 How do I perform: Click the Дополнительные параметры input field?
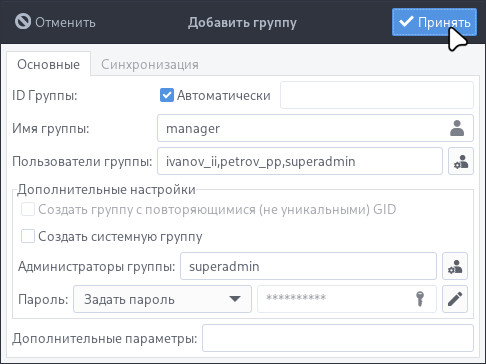[x=338, y=338]
